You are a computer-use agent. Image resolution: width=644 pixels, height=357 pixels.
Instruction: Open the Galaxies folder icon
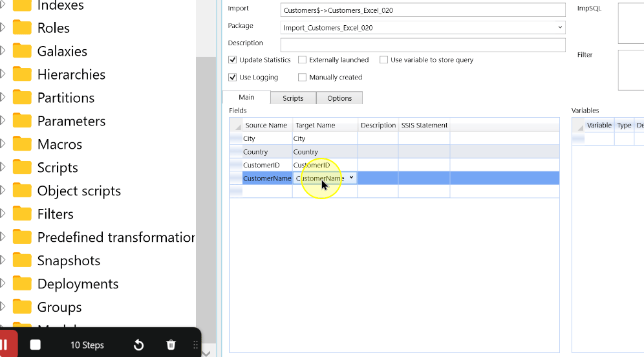pos(22,51)
